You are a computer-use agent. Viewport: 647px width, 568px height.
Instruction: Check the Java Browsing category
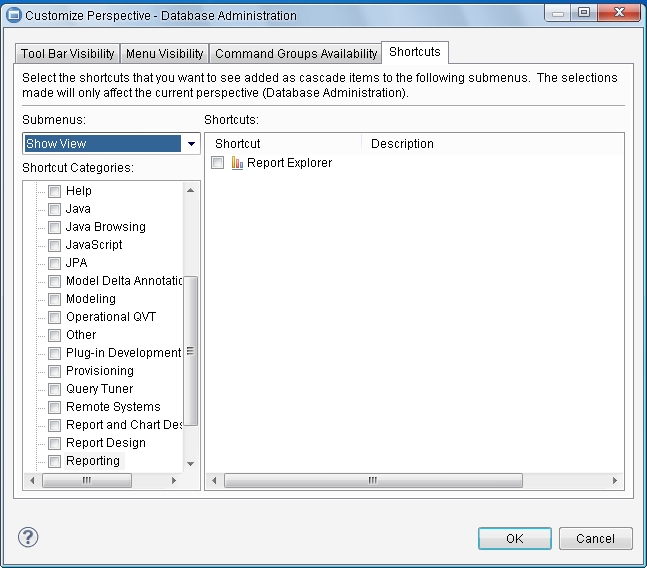pyautogui.click(x=55, y=227)
